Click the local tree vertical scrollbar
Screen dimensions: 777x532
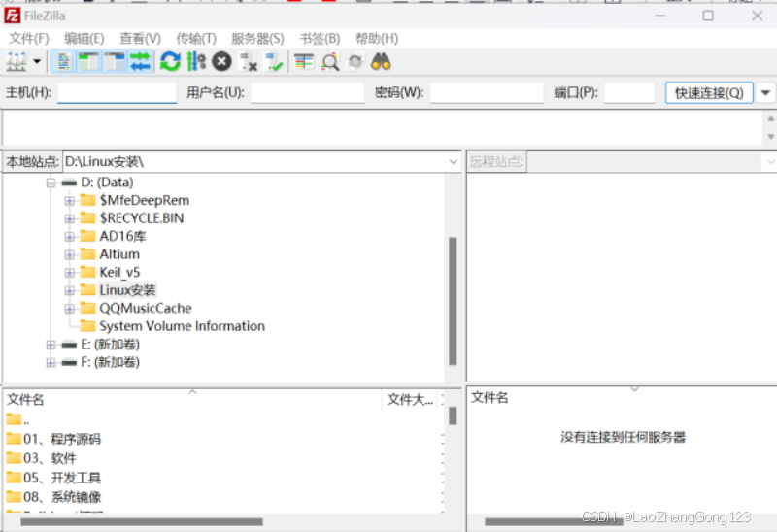click(453, 301)
